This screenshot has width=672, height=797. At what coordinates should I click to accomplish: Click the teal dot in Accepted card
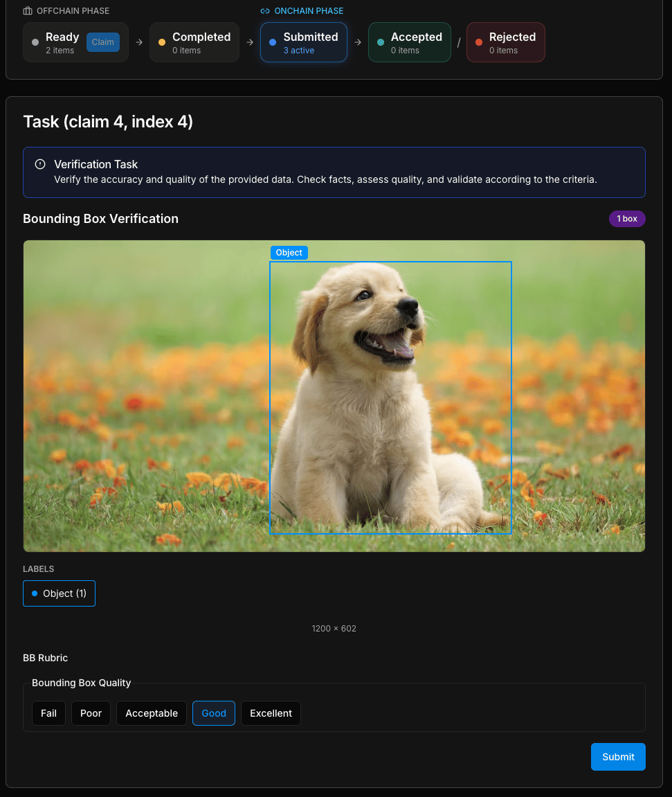pos(381,42)
